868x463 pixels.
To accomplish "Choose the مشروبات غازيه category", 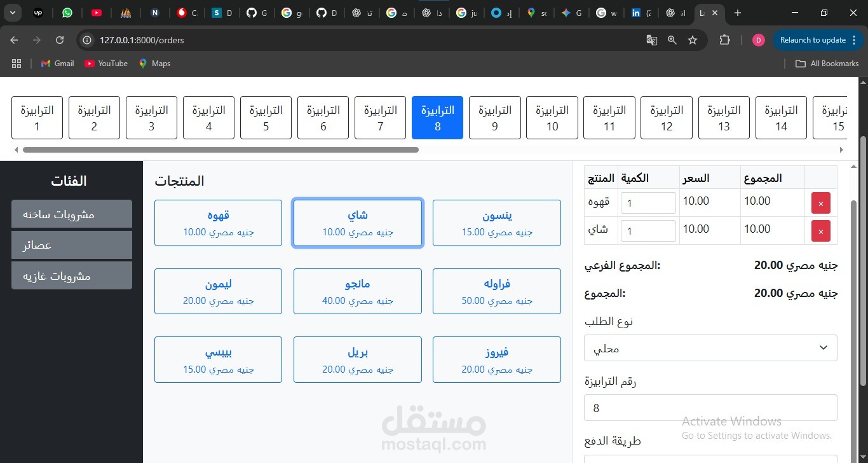I will tap(72, 276).
